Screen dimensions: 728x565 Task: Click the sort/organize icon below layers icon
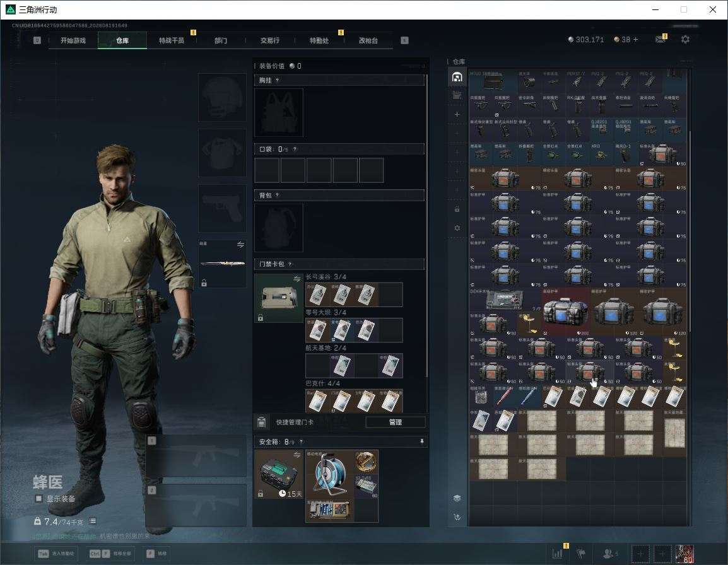click(457, 516)
